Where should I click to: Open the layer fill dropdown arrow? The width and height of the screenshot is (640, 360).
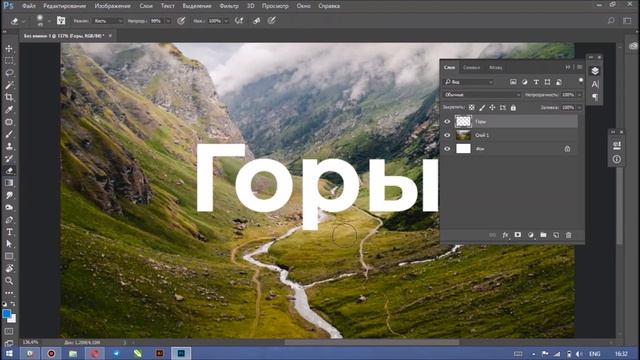point(579,108)
